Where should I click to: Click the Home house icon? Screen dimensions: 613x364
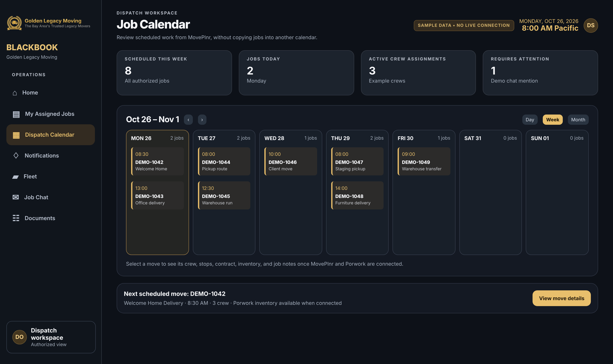pos(15,93)
